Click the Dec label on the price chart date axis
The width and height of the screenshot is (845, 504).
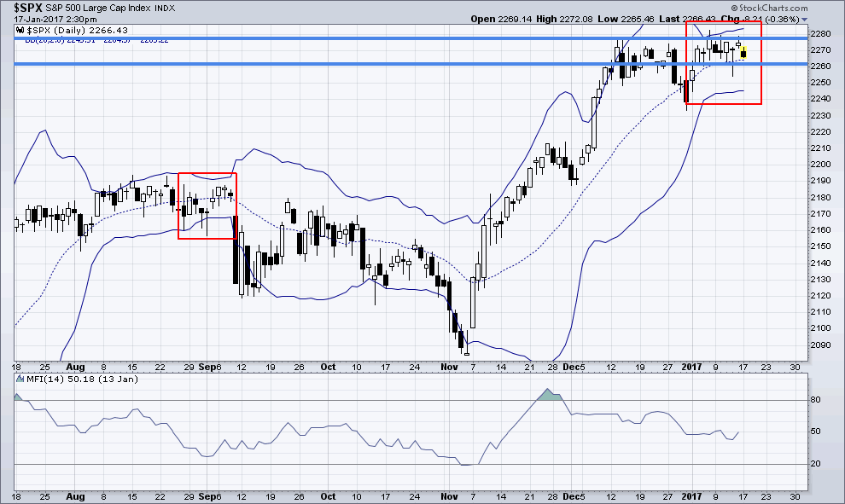[571, 367]
